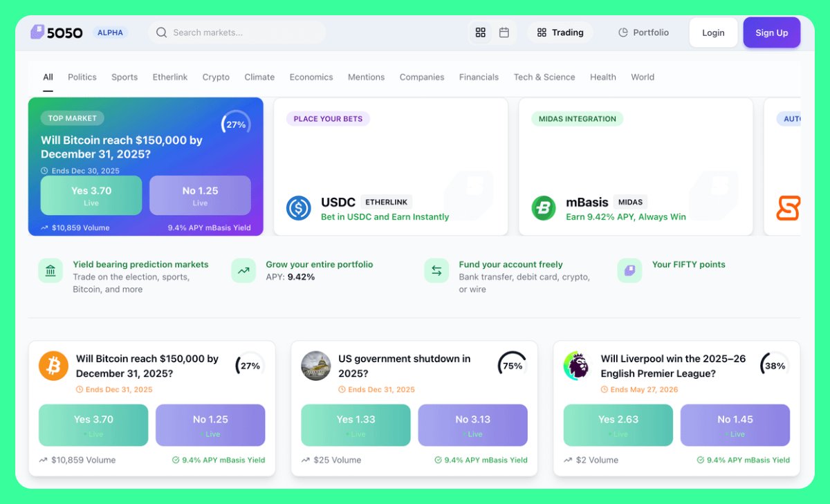
Task: Click the Login button
Action: point(713,32)
